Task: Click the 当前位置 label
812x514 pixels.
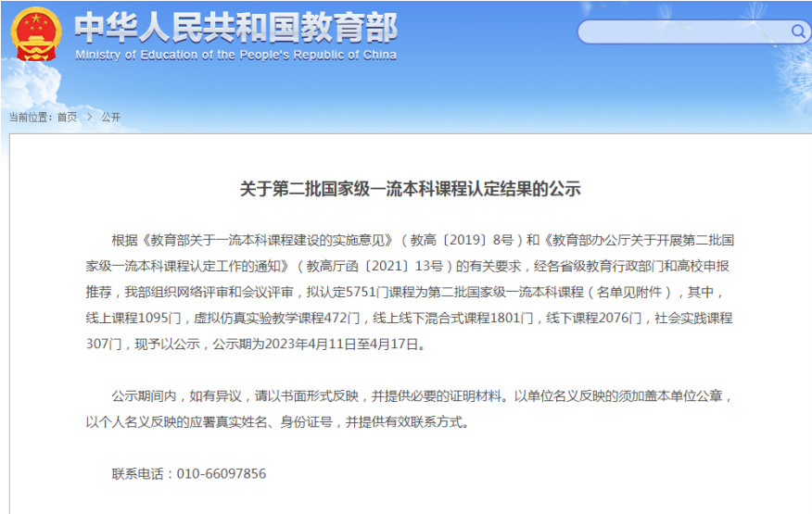Action: click(x=30, y=118)
